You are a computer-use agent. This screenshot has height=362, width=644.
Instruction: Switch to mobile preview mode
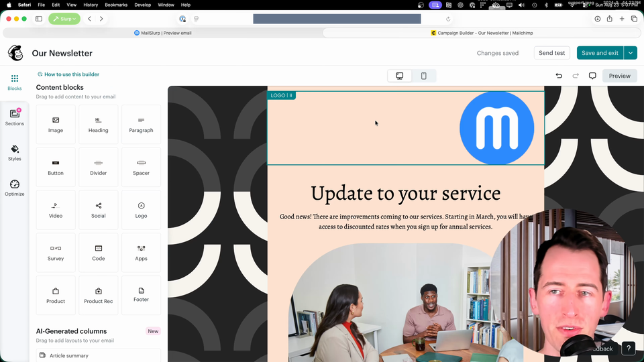423,76
